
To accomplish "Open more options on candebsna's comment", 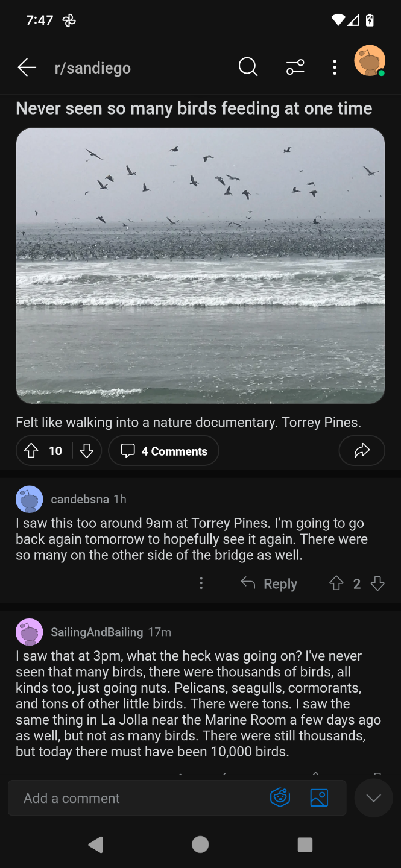I will [x=201, y=583].
